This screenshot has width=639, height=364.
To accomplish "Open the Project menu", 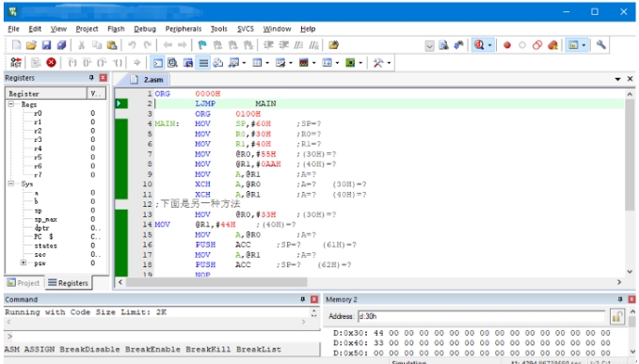I will tap(87, 29).
